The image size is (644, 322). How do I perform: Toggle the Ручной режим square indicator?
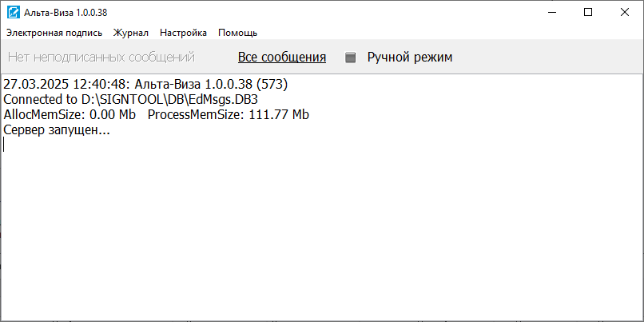coord(350,58)
